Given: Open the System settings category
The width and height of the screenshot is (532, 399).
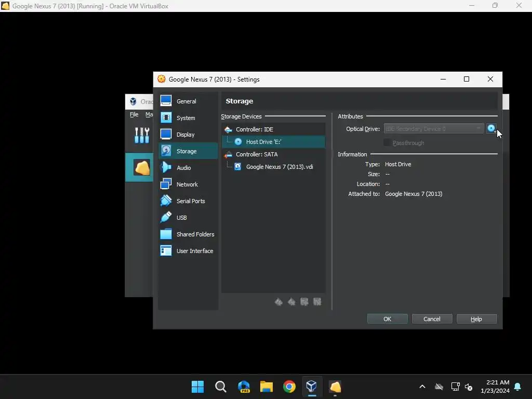Looking at the screenshot, I should 188,118.
